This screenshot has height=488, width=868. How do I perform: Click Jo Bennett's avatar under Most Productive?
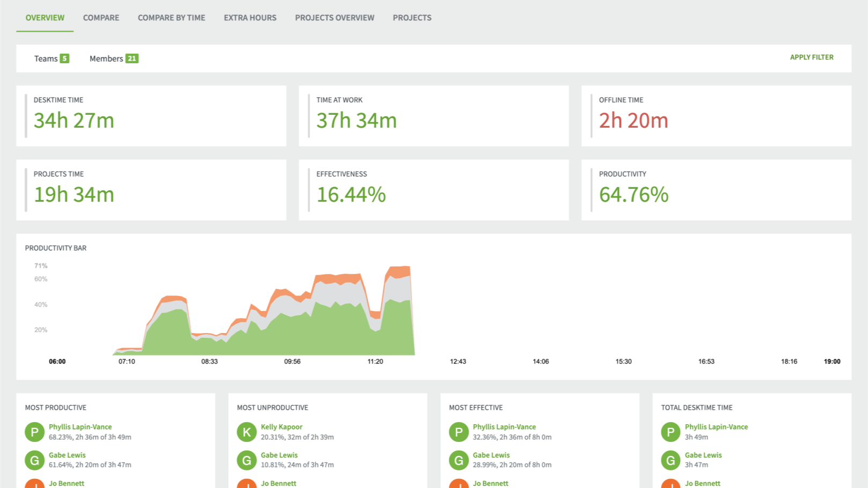[x=34, y=484]
